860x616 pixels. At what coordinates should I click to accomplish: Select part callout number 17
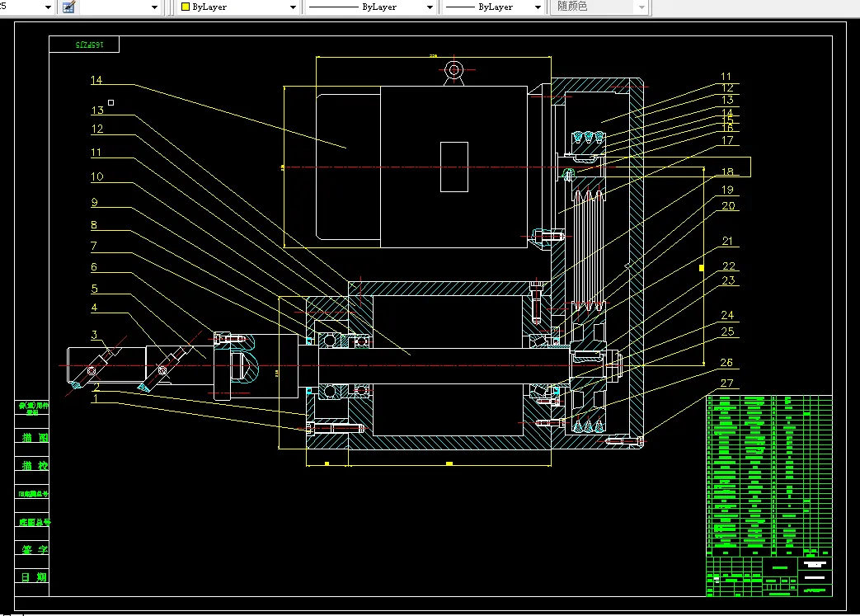[x=727, y=140]
